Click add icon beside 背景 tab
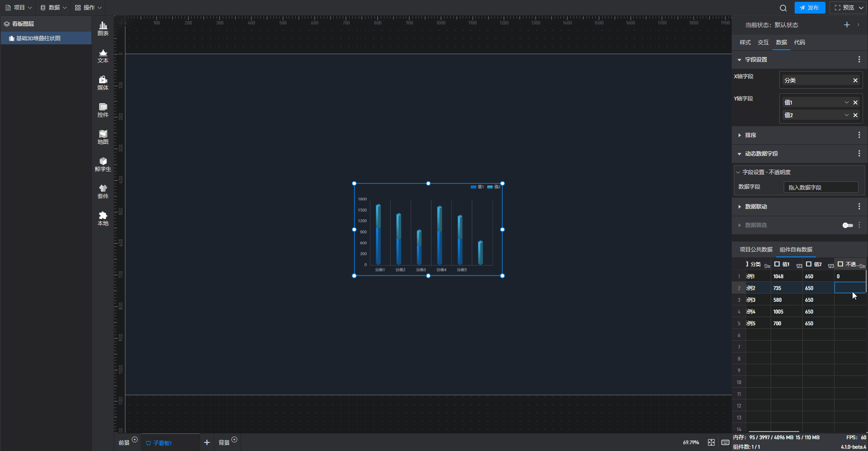868x451 pixels. (x=234, y=440)
